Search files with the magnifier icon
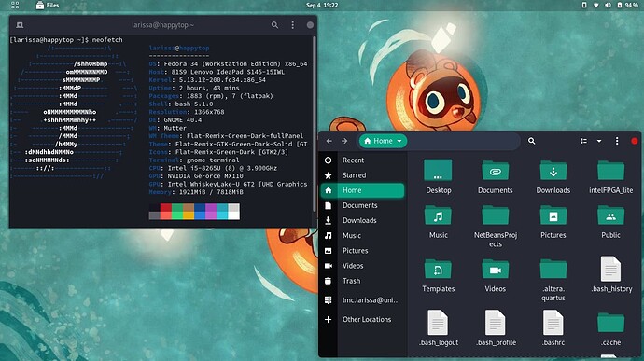 (x=531, y=141)
